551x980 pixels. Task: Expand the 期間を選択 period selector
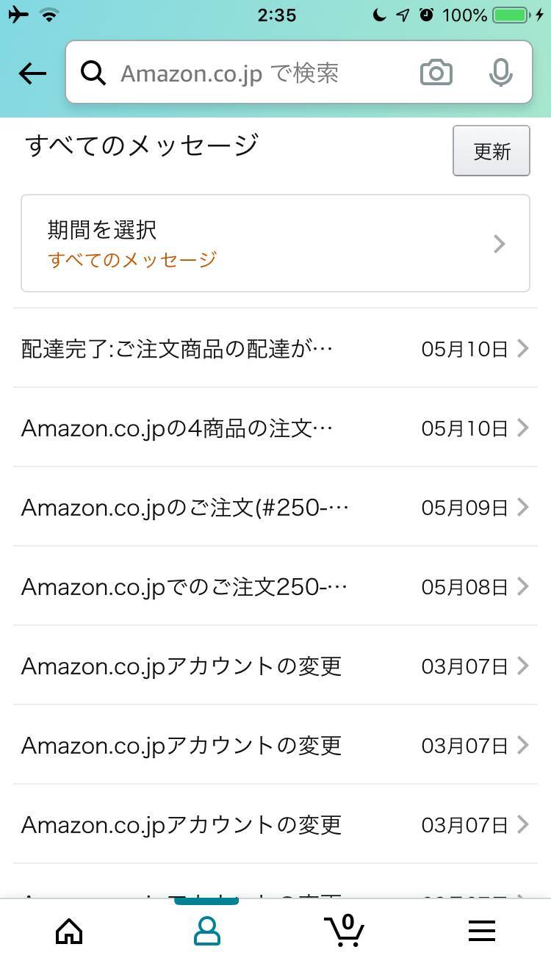pos(275,243)
